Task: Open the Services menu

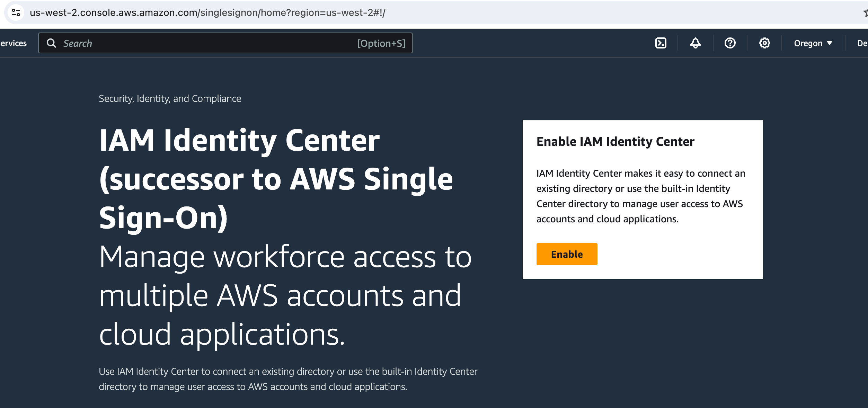Action: 13,43
